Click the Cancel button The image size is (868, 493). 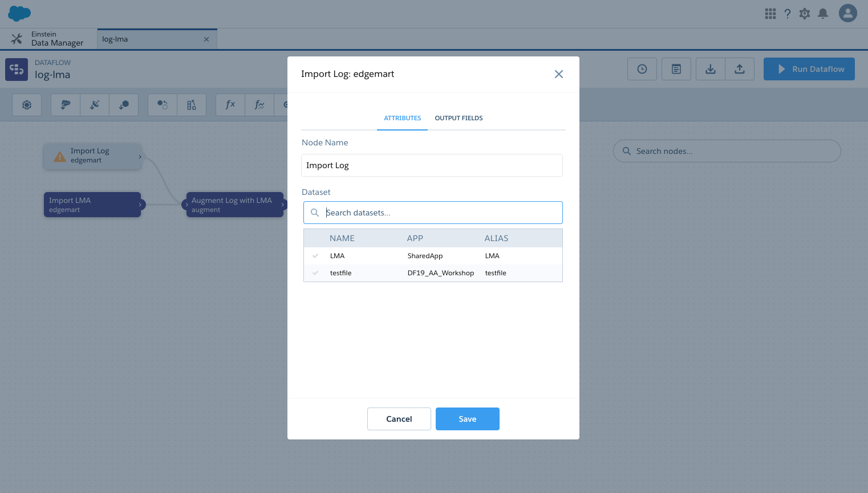click(399, 419)
